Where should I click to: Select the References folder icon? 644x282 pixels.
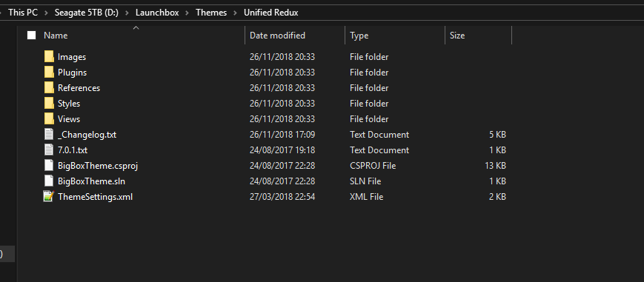pos(50,88)
